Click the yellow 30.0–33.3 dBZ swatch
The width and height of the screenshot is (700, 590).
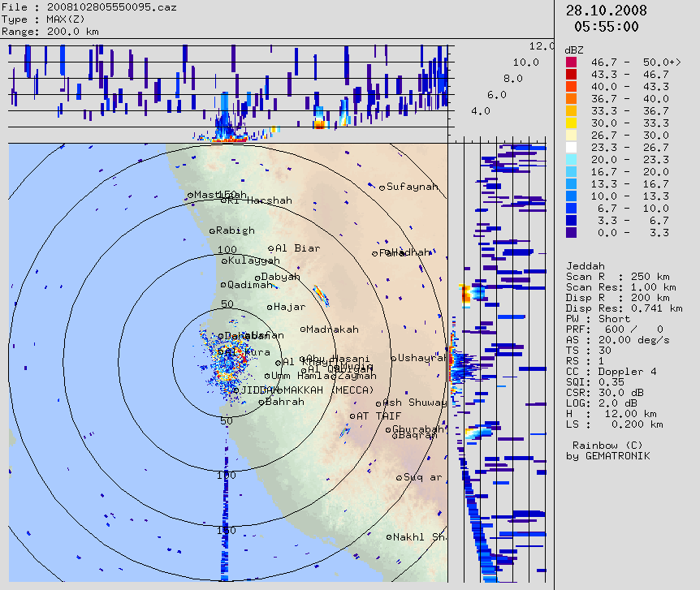(x=571, y=123)
